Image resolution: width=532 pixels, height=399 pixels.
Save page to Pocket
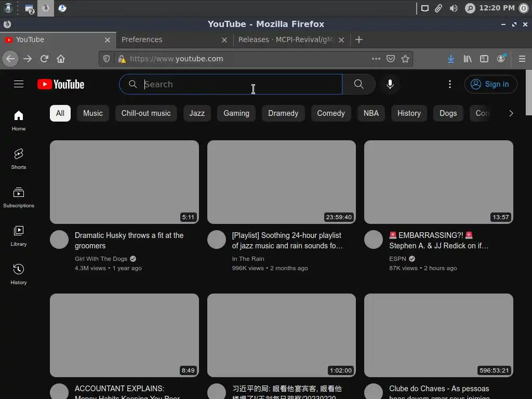(x=391, y=59)
